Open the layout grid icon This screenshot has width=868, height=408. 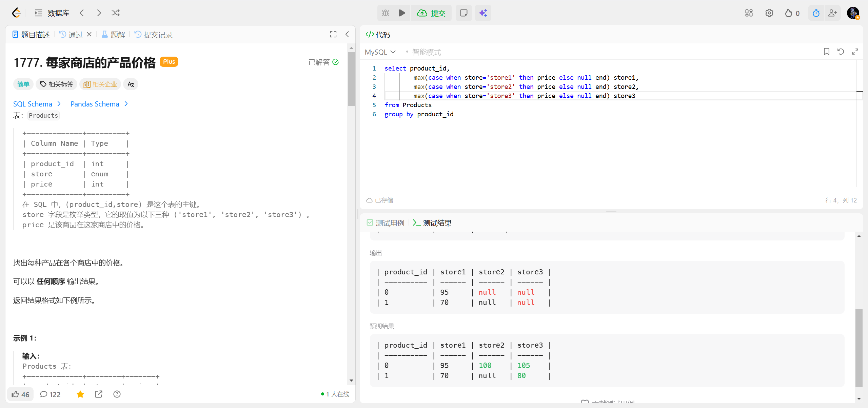point(749,13)
